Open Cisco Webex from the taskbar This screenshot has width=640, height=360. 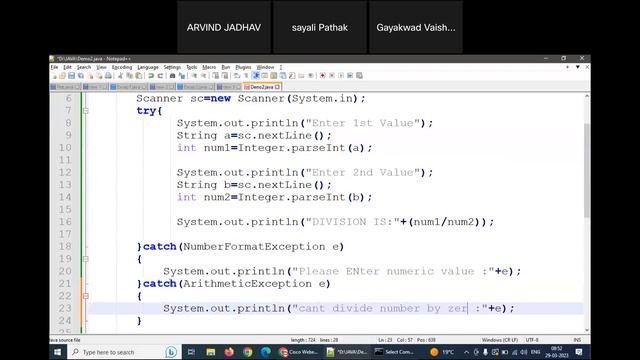[x=298, y=352]
